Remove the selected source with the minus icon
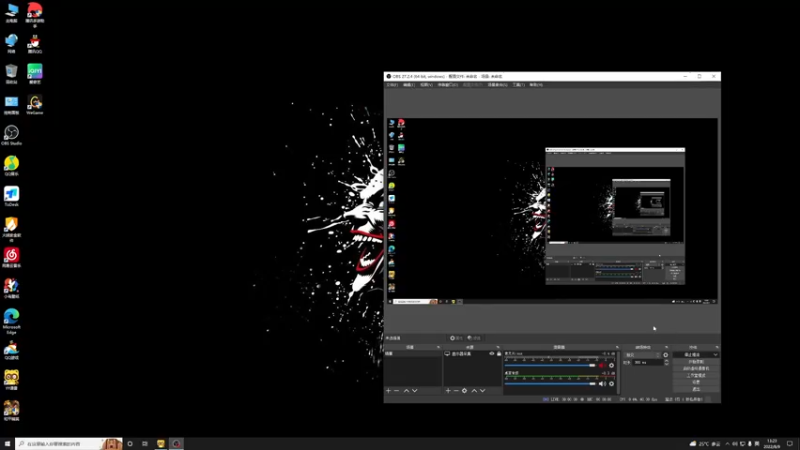The height and width of the screenshot is (450, 800). [456, 391]
